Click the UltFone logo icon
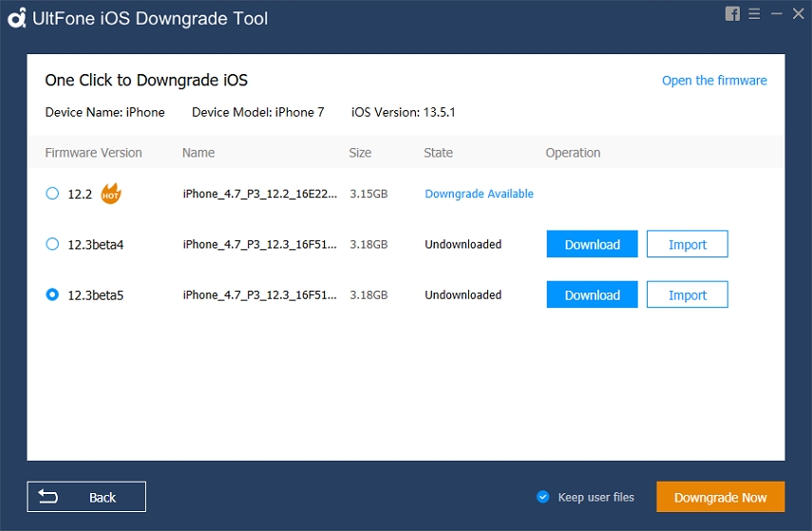 click(16, 18)
